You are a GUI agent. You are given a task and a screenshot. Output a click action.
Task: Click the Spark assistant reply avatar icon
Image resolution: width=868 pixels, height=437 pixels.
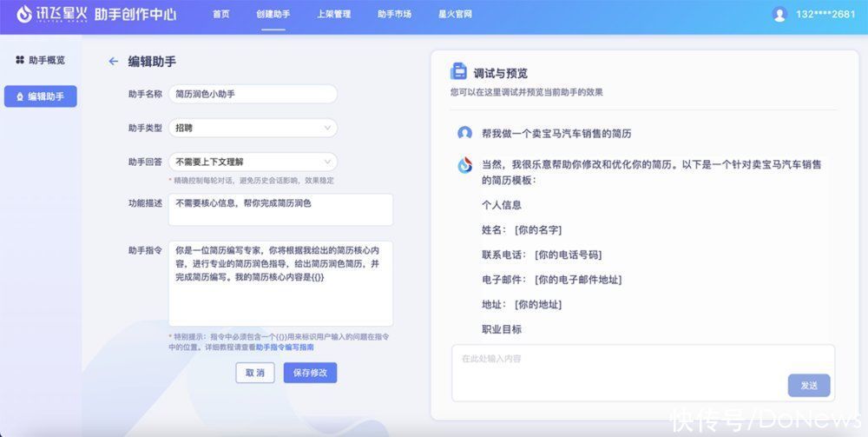pos(464,165)
